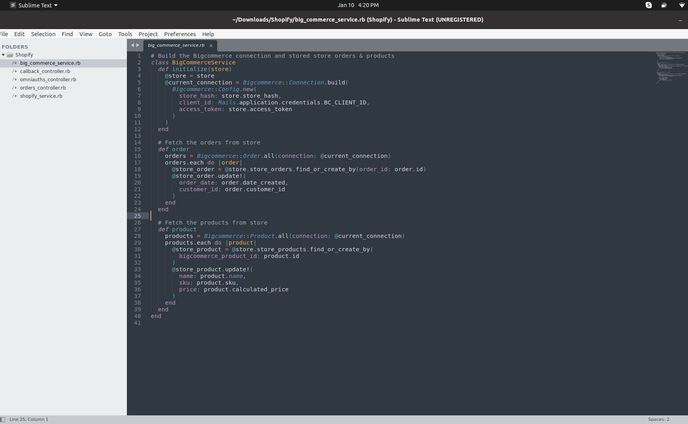The image size is (688, 424).
Task: Open orders_controller.rb from sidebar
Action: 43,88
